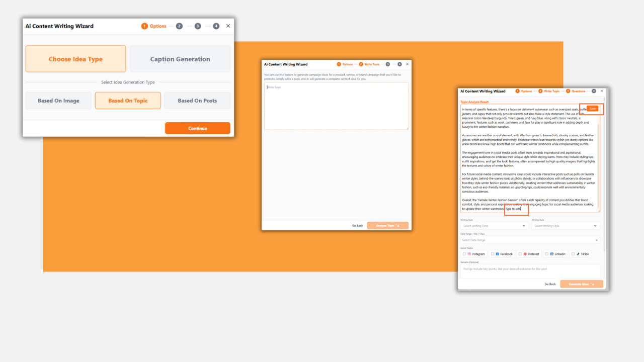Tick the LinkedIn checkbox

[x=546, y=254]
